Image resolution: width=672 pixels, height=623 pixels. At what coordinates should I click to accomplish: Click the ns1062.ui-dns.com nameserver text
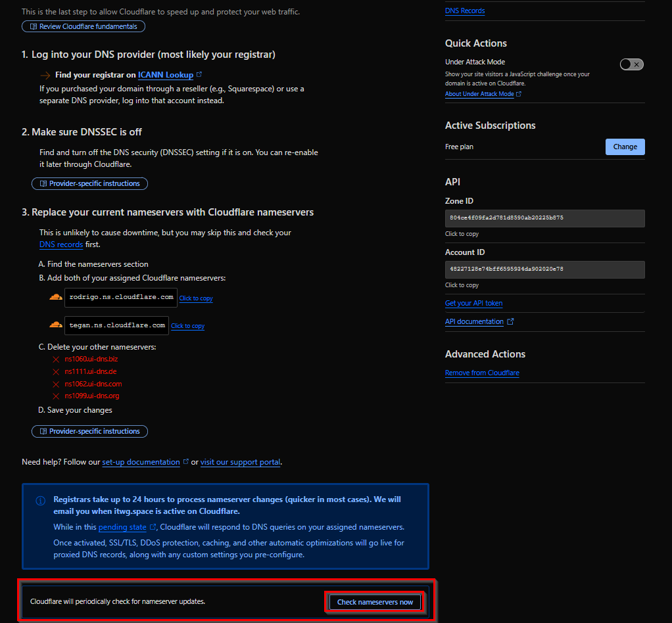pyautogui.click(x=93, y=384)
